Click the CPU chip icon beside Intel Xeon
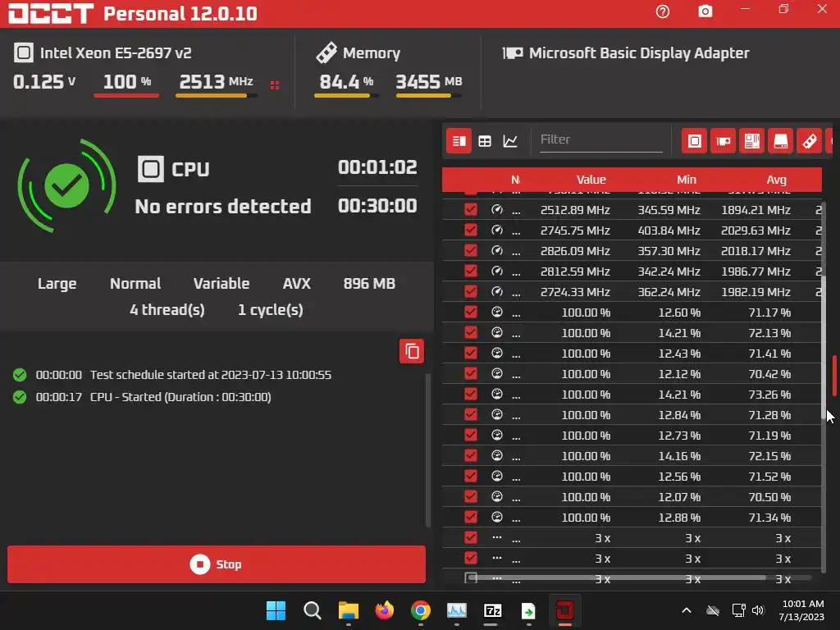The width and height of the screenshot is (840, 630). point(24,52)
